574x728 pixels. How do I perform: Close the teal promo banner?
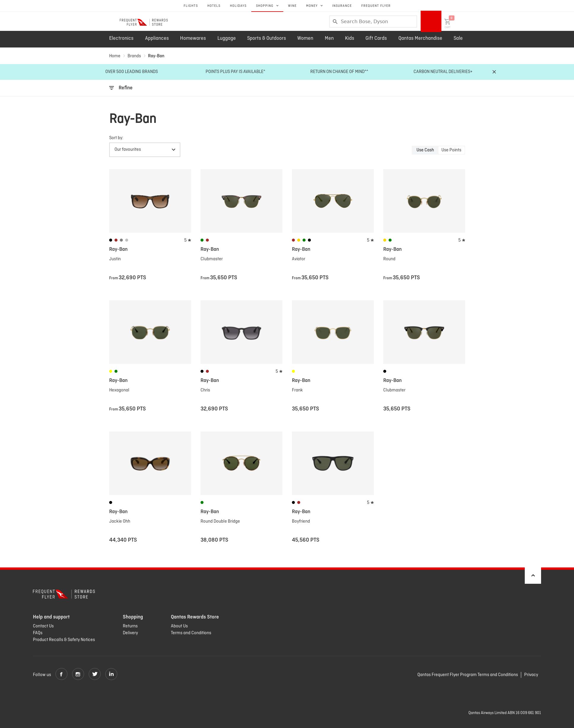(494, 72)
